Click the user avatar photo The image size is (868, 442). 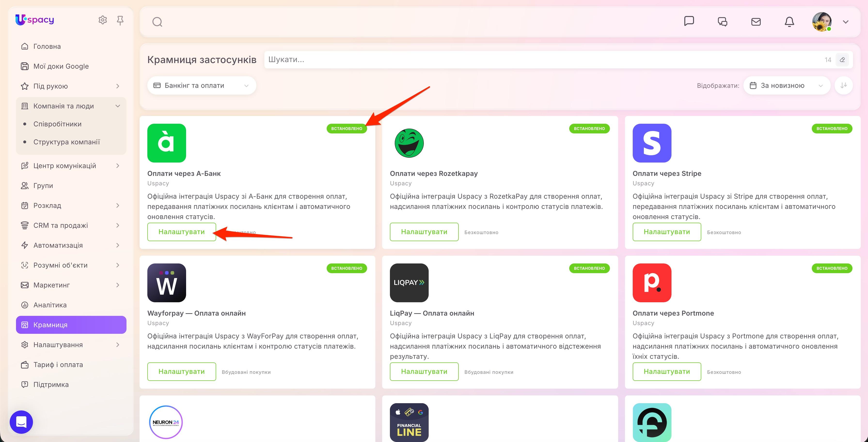pos(821,22)
